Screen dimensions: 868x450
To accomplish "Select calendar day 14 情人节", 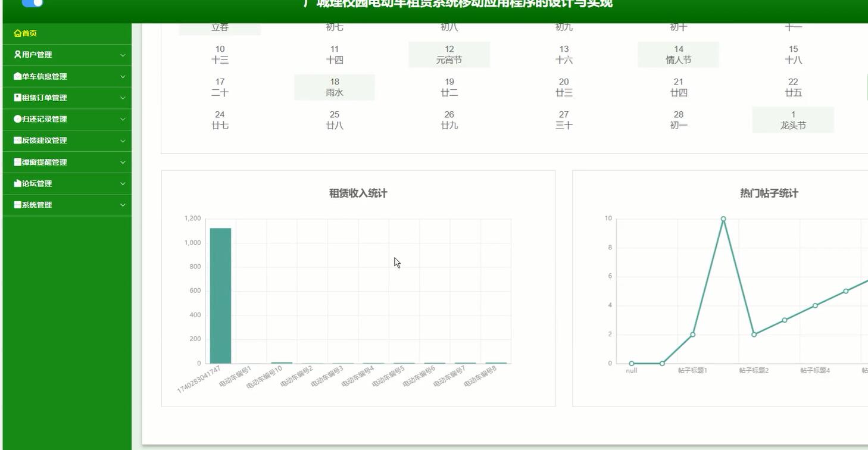I will coord(678,55).
